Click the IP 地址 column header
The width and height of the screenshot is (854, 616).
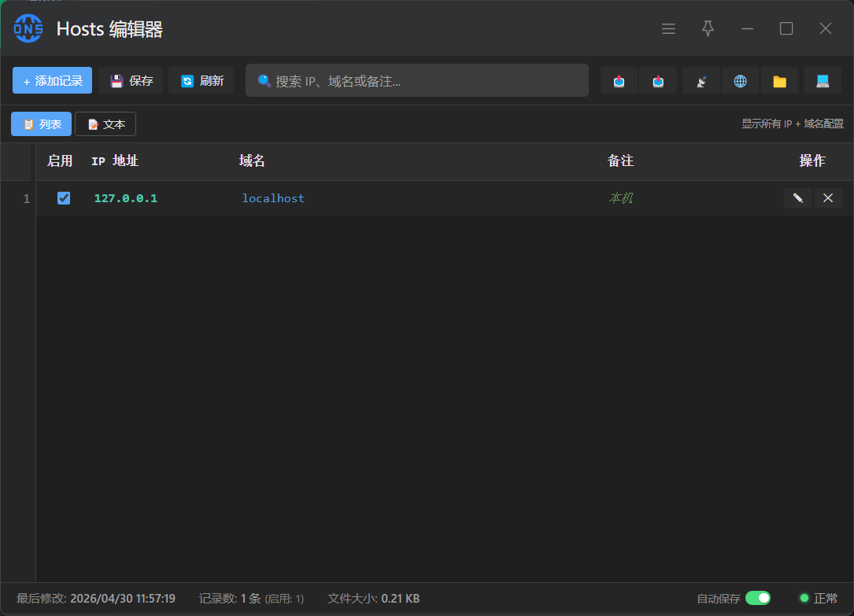(115, 160)
